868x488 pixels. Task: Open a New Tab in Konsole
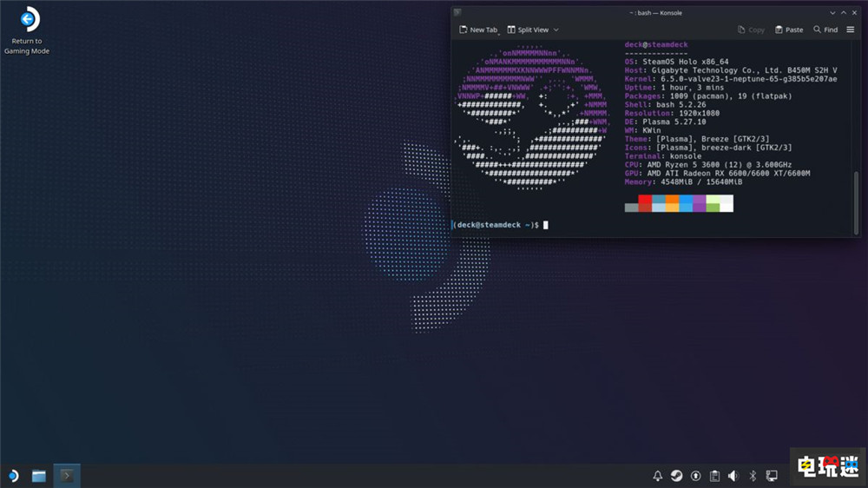click(479, 30)
